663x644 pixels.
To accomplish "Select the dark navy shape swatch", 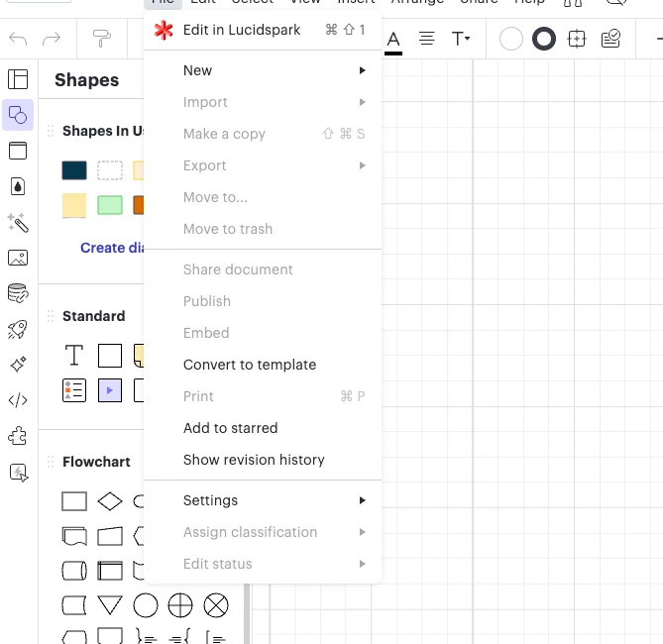I will click(74, 170).
